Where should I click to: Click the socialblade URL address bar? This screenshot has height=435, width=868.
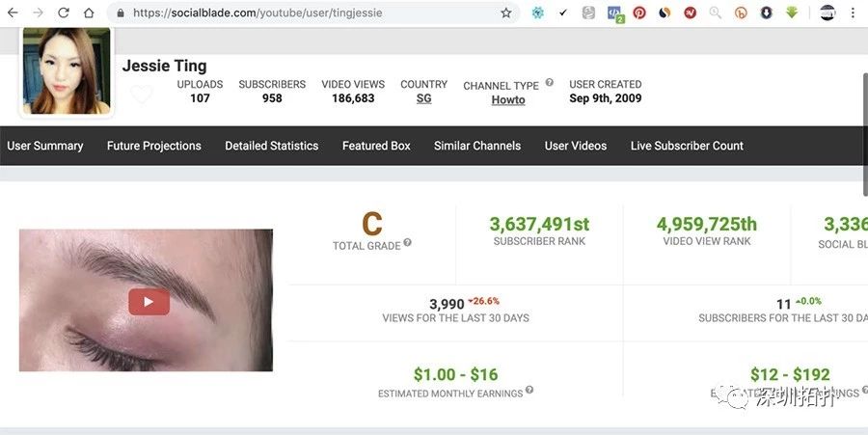(x=309, y=14)
